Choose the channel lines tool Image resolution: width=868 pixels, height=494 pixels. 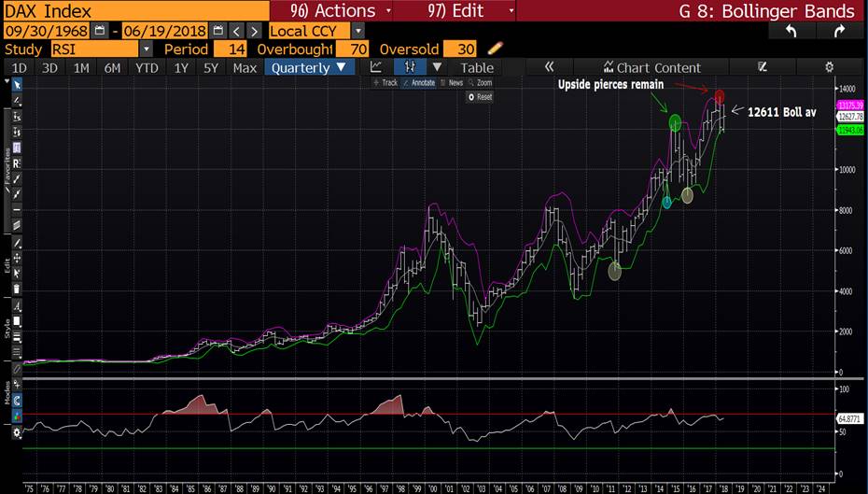[17, 225]
